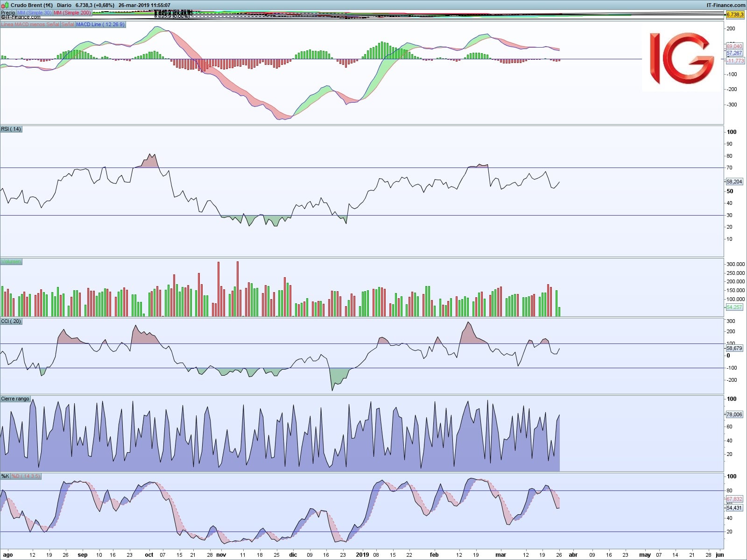
Task: Click the -11,773 histogram value tag
Action: pos(735,61)
